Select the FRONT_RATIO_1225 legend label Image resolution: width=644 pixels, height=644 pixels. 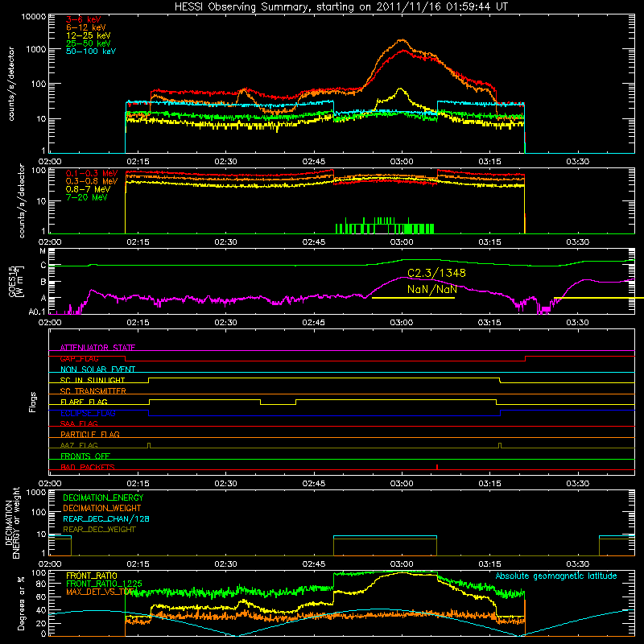104,584
